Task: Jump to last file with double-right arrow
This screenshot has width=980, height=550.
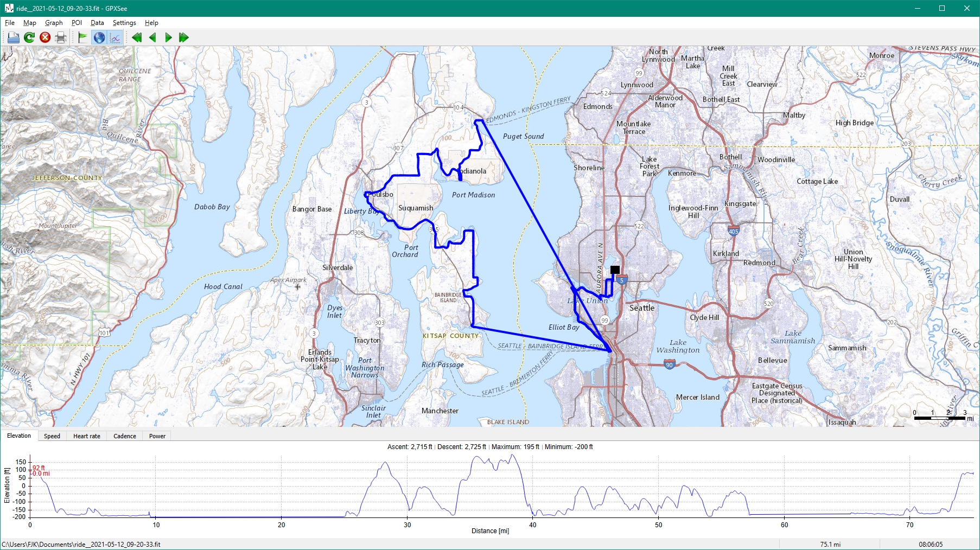Action: (x=184, y=37)
